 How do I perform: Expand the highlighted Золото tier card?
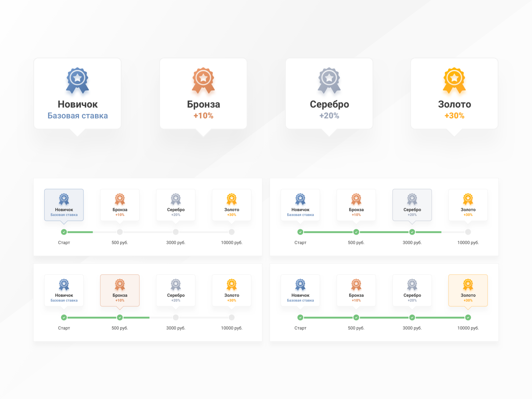pos(468,291)
